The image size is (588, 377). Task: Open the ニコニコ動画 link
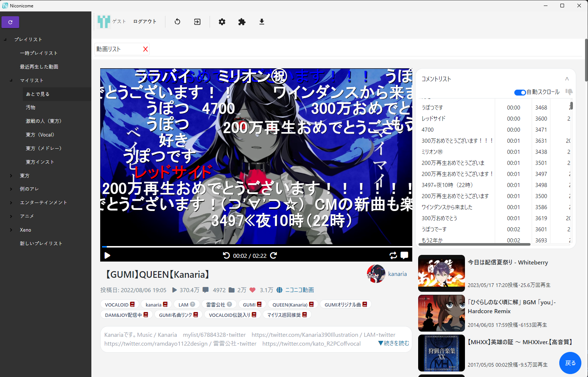300,290
